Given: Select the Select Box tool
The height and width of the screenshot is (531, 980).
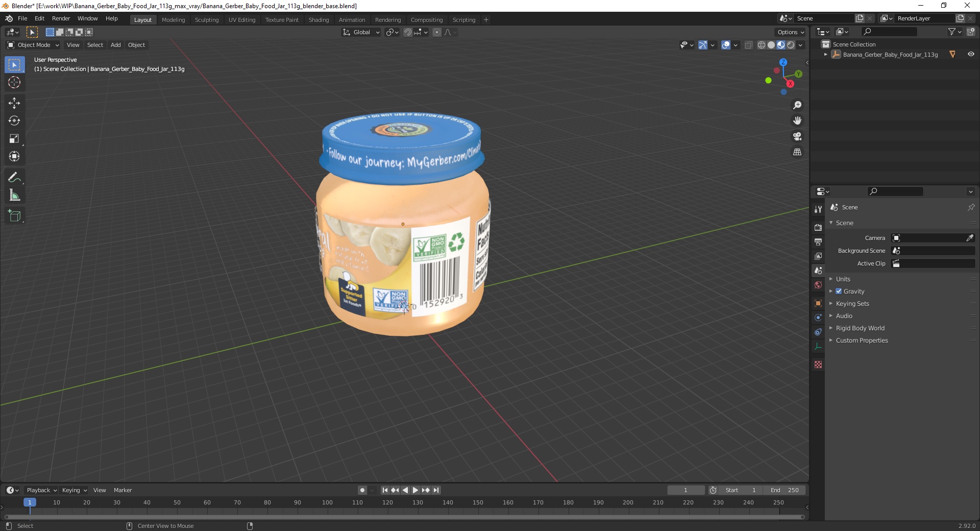Looking at the screenshot, I should coord(14,65).
